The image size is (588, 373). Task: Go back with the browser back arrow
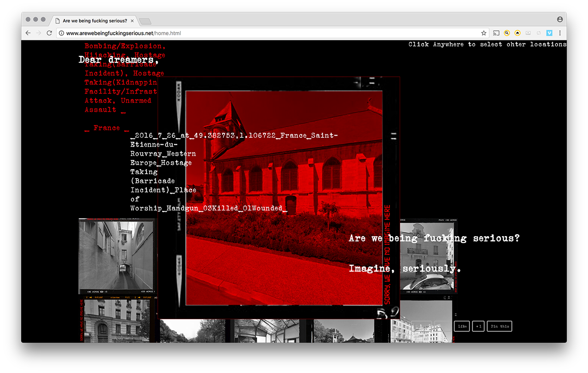(28, 33)
